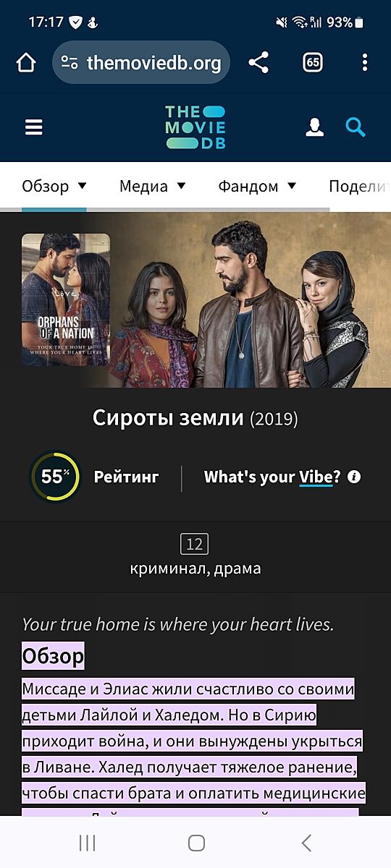This screenshot has width=391, height=868.
Task: Tap the Android back navigation button
Action: point(306,843)
